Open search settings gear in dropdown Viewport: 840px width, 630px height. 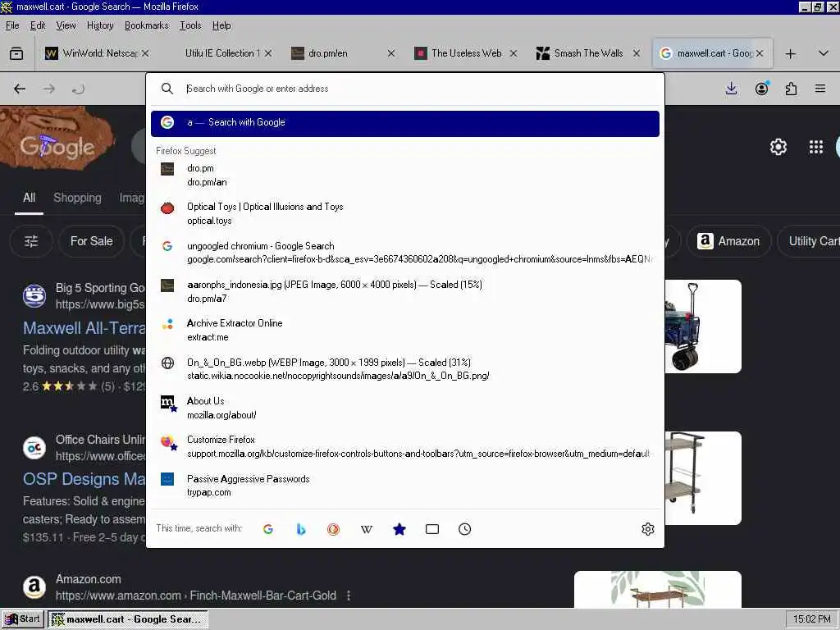tap(648, 529)
